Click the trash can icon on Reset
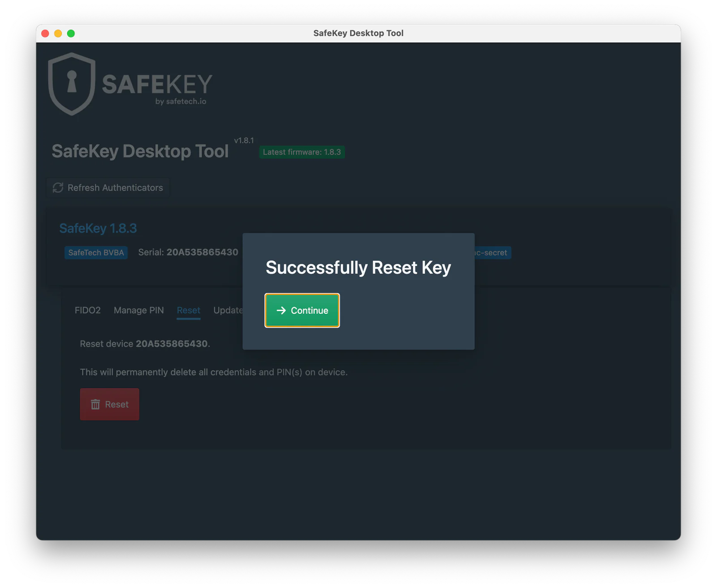 tap(95, 404)
